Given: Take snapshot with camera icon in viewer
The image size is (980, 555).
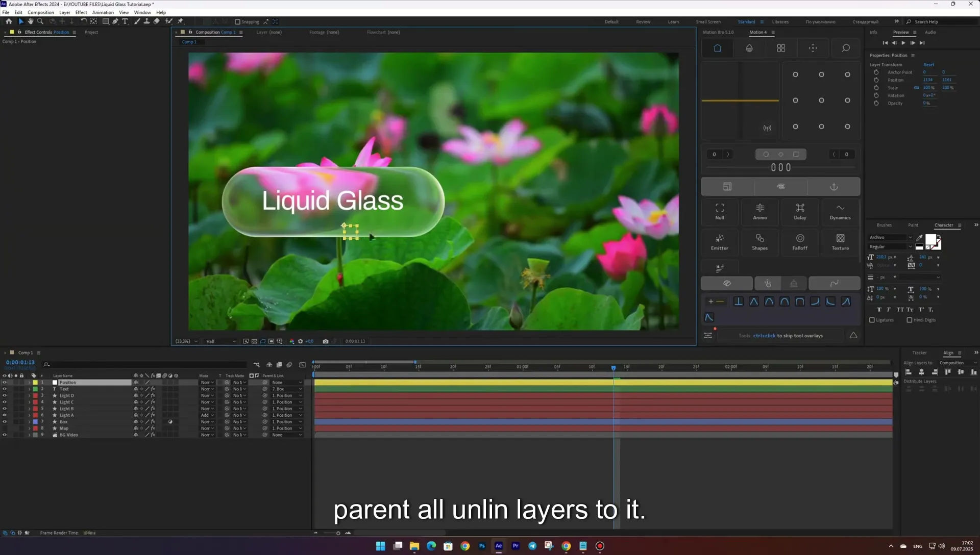Looking at the screenshot, I should [326, 341].
